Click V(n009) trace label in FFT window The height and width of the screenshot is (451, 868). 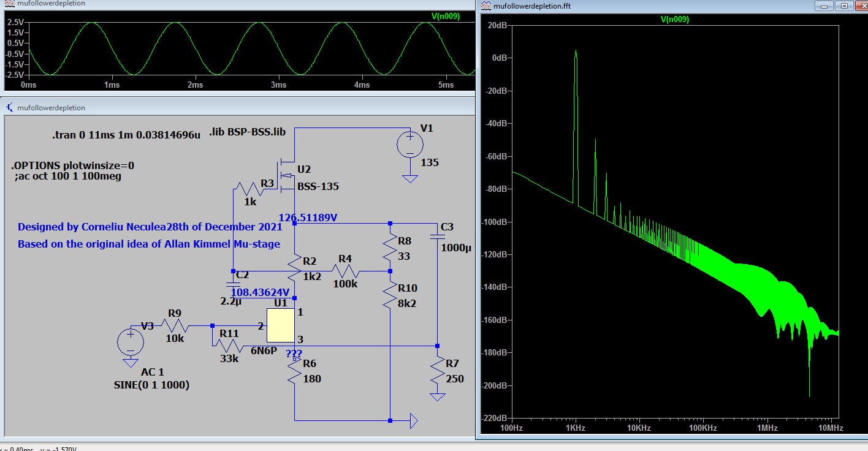click(x=674, y=19)
